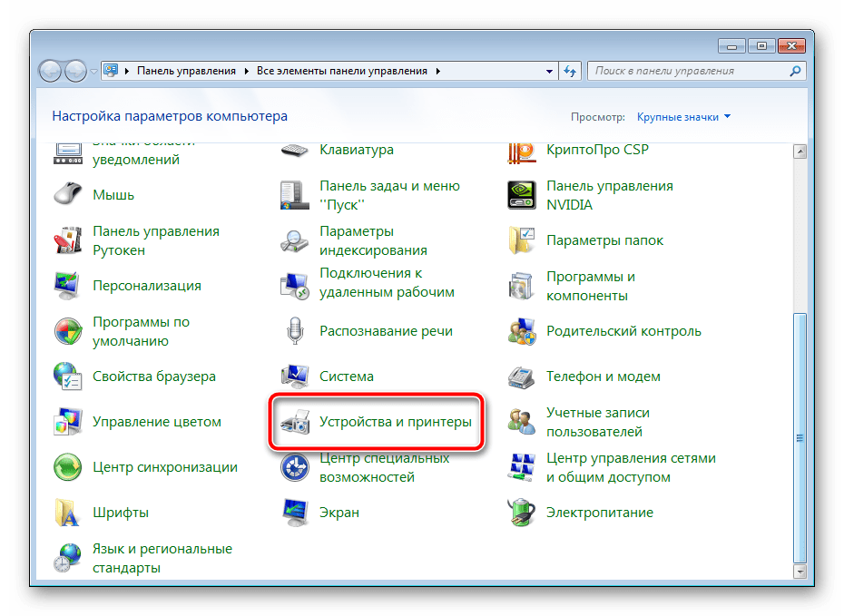Open the Устройства и принтеры printer icon
The width and height of the screenshot is (844, 616).
(295, 423)
